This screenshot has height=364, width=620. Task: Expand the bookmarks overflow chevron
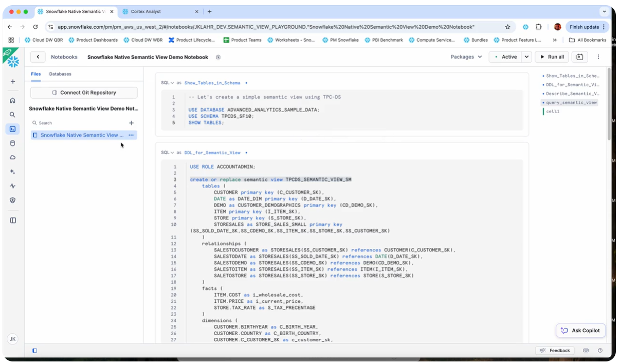[x=555, y=40]
